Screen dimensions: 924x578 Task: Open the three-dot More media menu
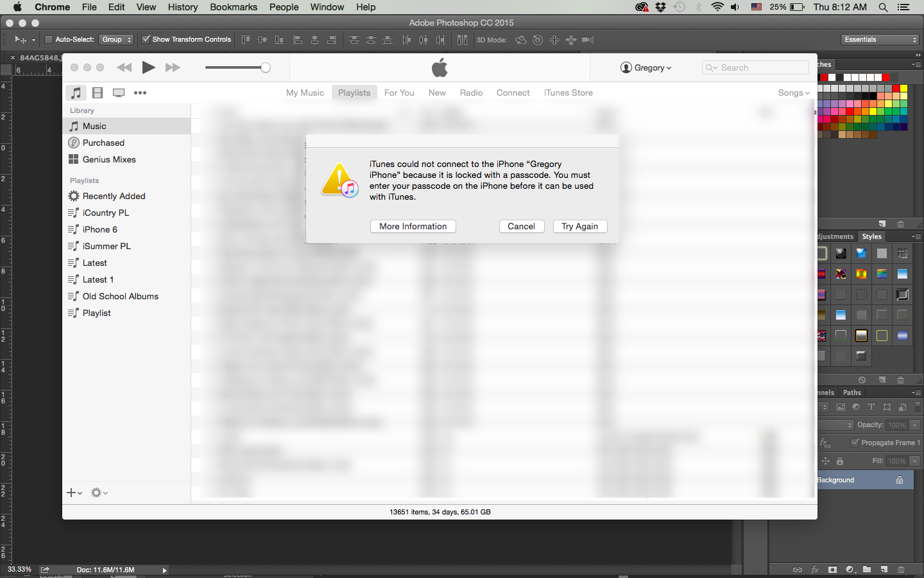pyautogui.click(x=140, y=92)
